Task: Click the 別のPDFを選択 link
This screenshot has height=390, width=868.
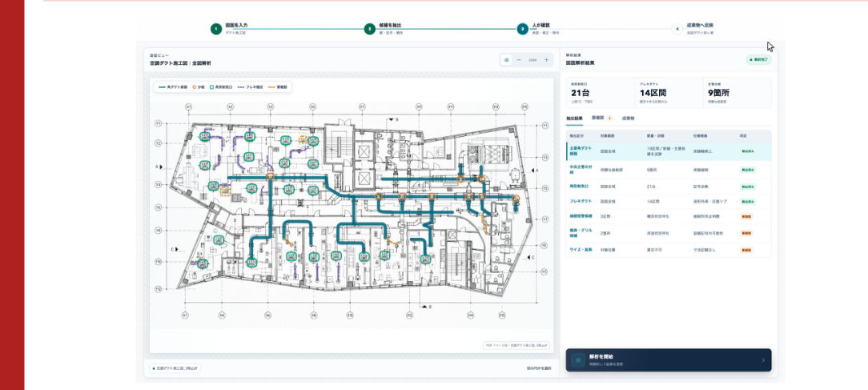Action: 539,368
